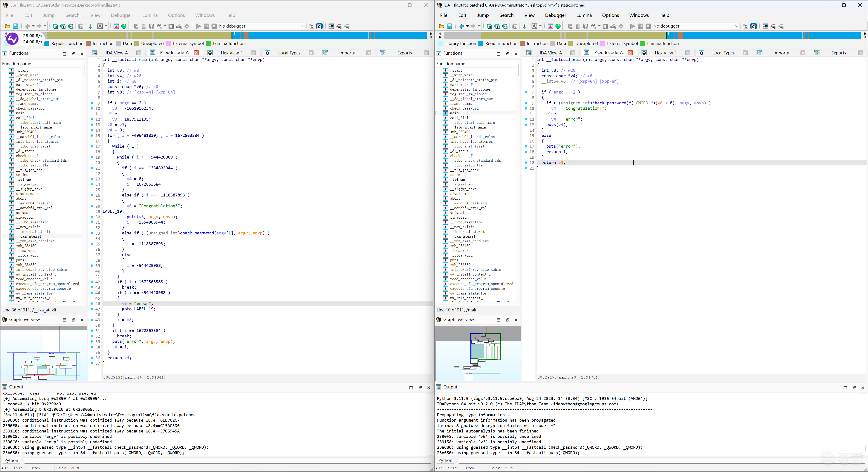Image resolution: width=868 pixels, height=472 pixels.
Task: Click Open file icon in right IDA window
Action: coord(441,26)
